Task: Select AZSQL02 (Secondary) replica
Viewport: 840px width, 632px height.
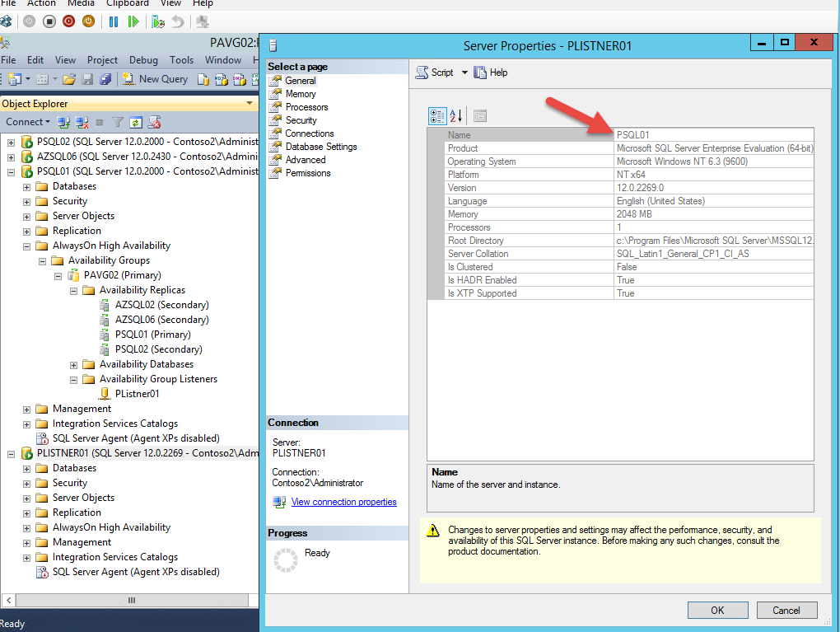Action: [x=161, y=305]
